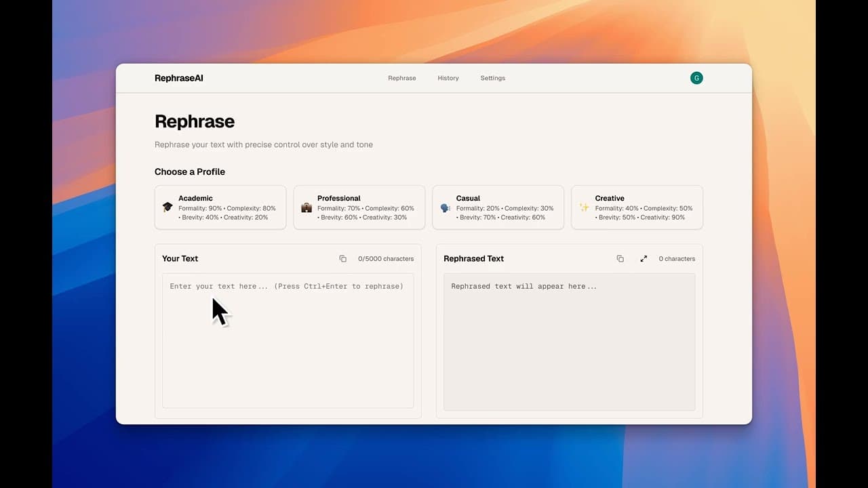
Task: Open the Settings tab
Action: click(x=492, y=78)
